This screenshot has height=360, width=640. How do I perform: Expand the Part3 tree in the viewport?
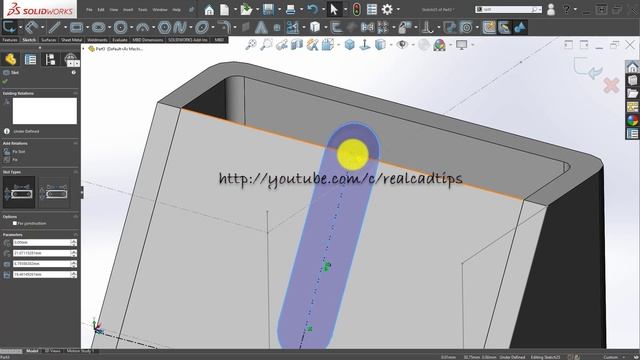[84, 49]
